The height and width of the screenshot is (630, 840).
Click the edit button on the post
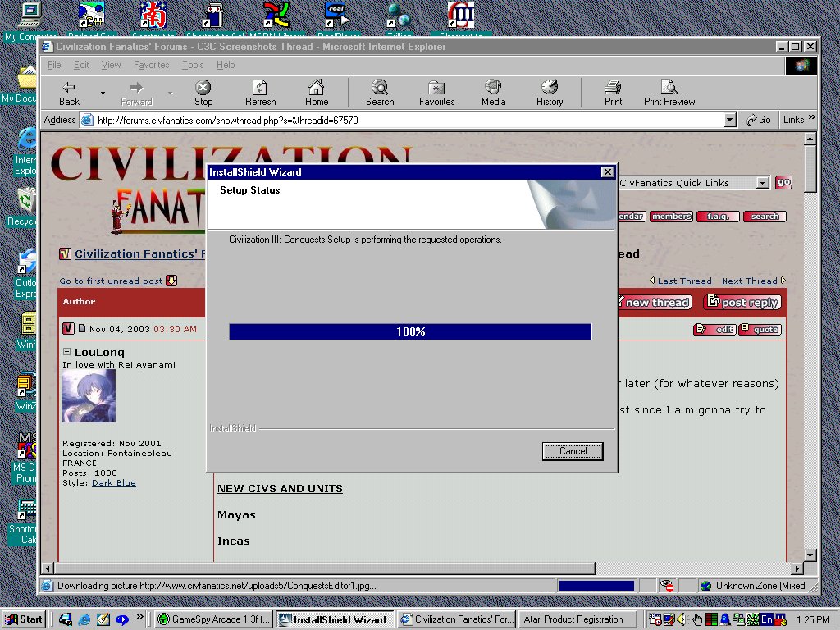(x=714, y=329)
